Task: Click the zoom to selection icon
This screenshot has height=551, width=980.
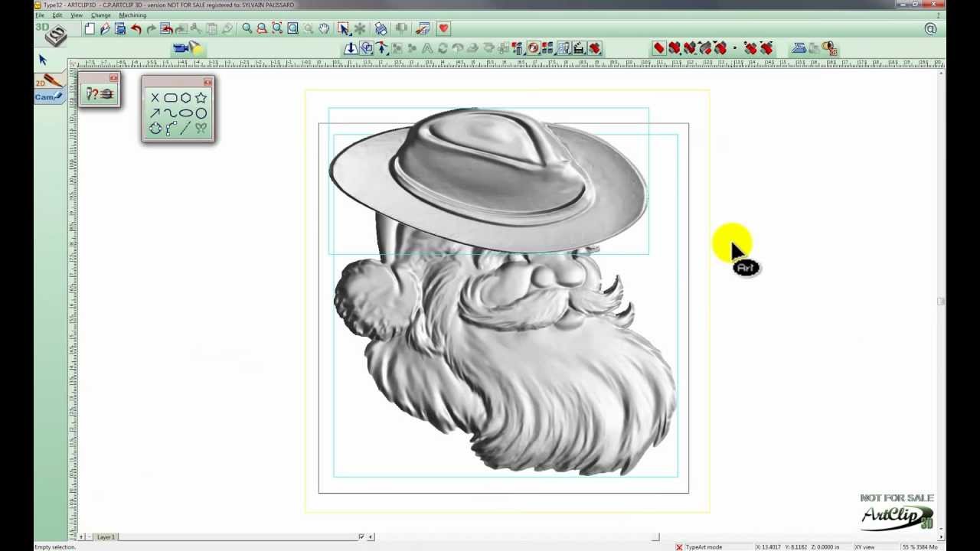Action: (277, 29)
